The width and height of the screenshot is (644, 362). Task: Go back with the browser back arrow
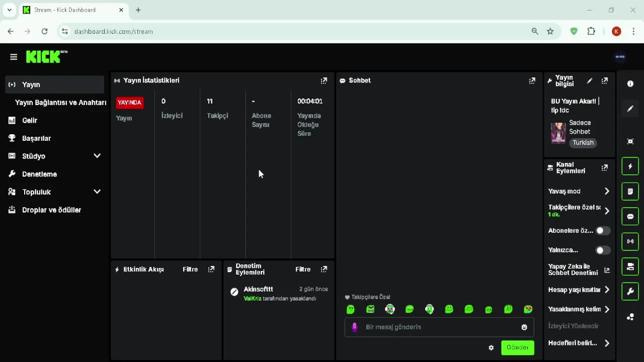(11, 31)
